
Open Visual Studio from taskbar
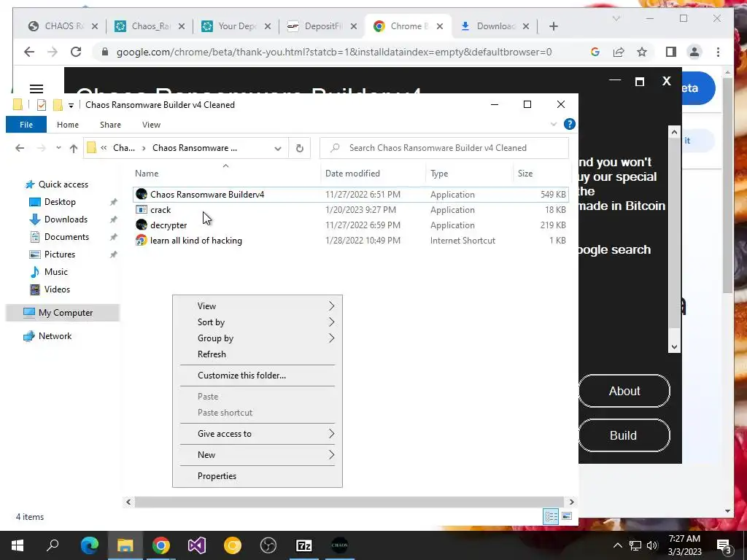pyautogui.click(x=197, y=545)
